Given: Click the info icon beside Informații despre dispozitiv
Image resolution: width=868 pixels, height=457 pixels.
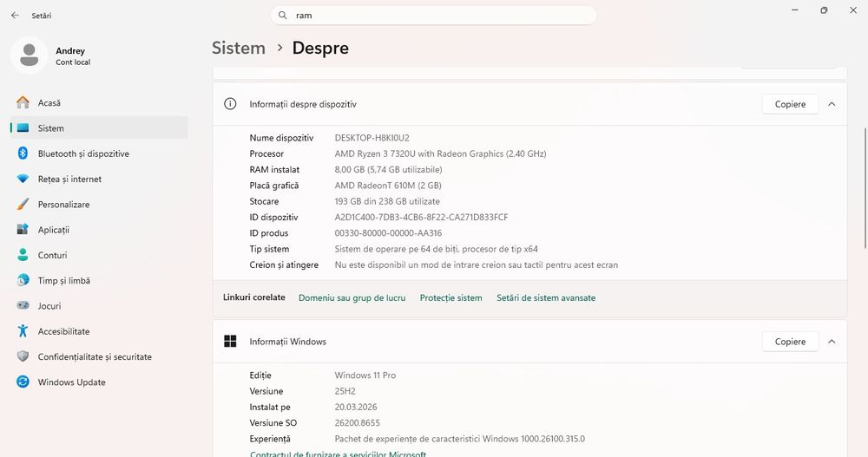Looking at the screenshot, I should pyautogui.click(x=230, y=104).
